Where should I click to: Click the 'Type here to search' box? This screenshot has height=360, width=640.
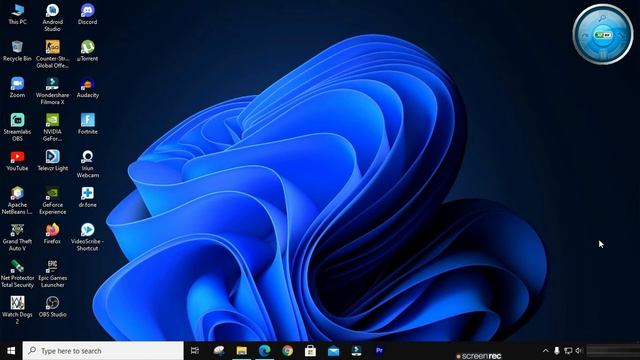coord(103,351)
